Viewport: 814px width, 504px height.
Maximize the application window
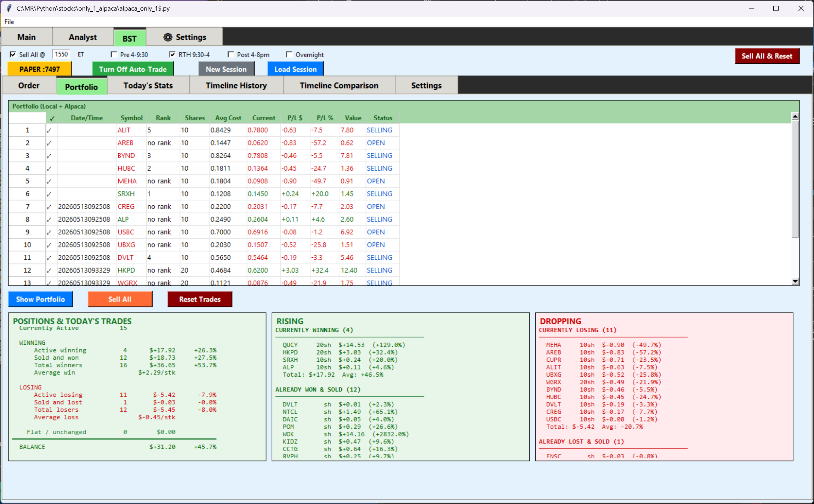pos(776,8)
